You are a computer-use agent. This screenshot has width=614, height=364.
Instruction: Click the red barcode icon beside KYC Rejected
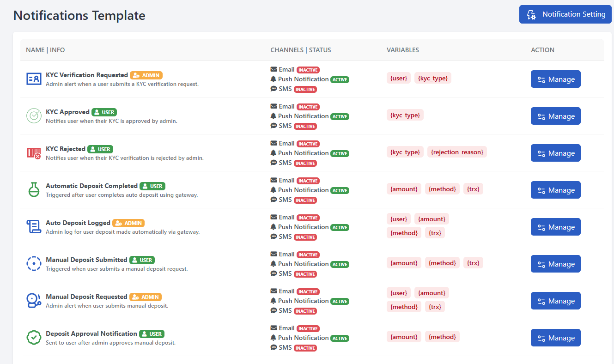33,152
